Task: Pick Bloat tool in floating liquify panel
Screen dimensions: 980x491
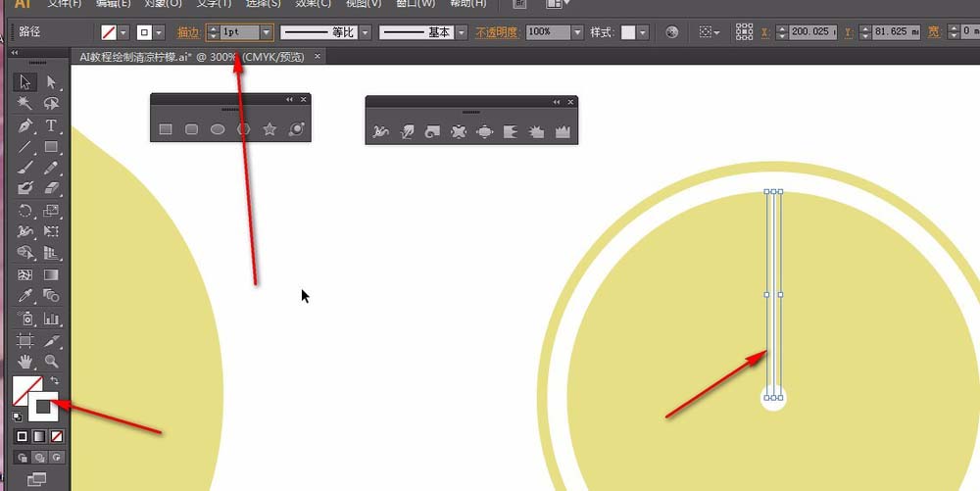Action: [484, 131]
